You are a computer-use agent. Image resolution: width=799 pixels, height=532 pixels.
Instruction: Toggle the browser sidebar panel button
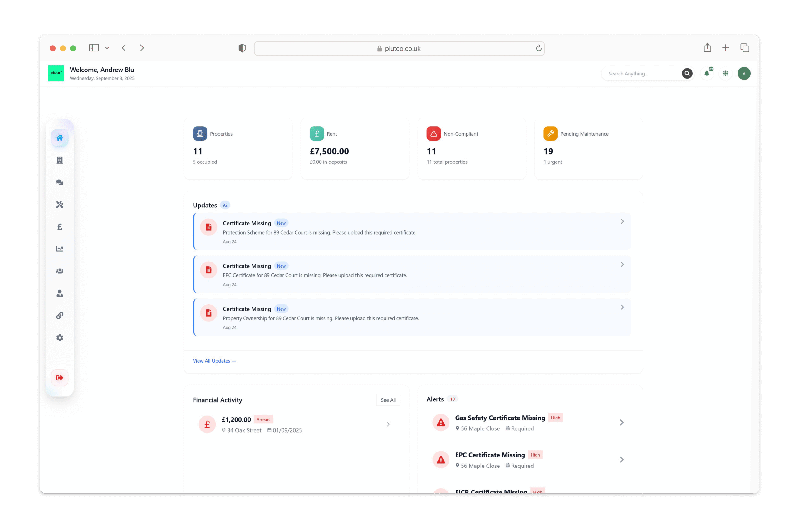click(x=94, y=48)
